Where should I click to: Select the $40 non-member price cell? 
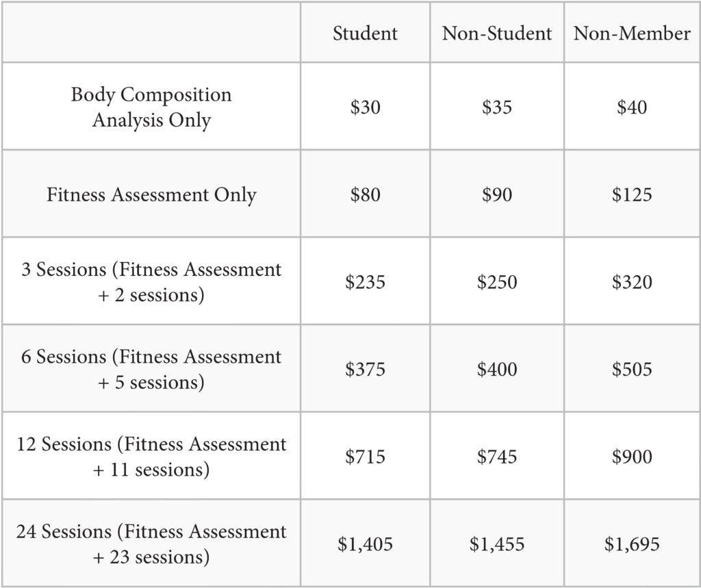tap(632, 107)
